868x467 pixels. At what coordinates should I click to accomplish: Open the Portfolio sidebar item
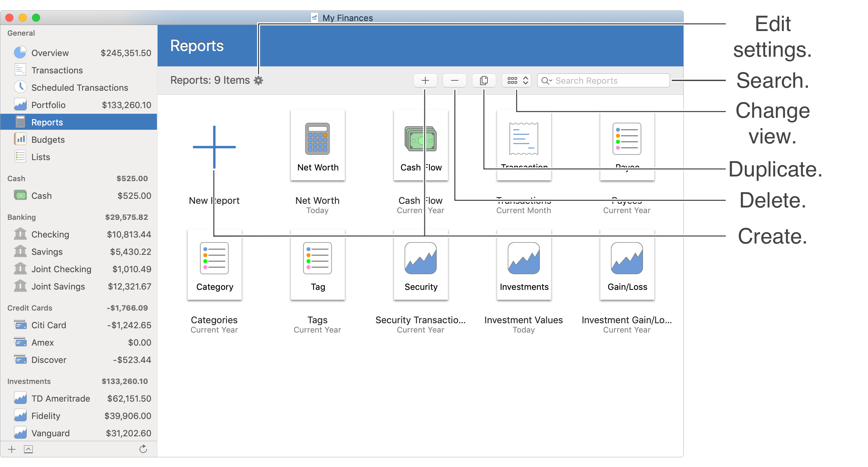pyautogui.click(x=48, y=105)
